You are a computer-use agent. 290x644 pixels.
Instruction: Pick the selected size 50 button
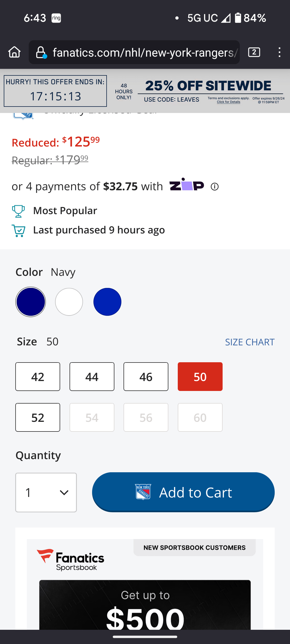point(200,376)
